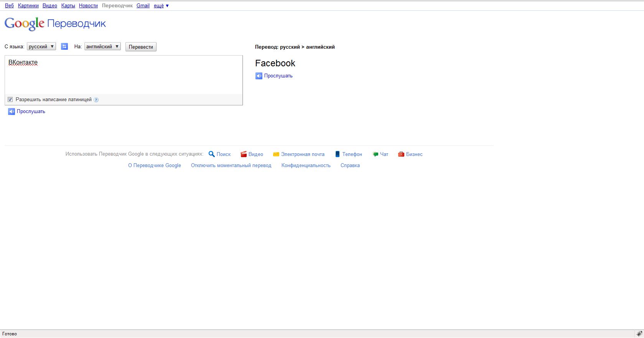Screen dimensions: 644x338
Task: Click the Готово status bar text
Action: (10, 334)
